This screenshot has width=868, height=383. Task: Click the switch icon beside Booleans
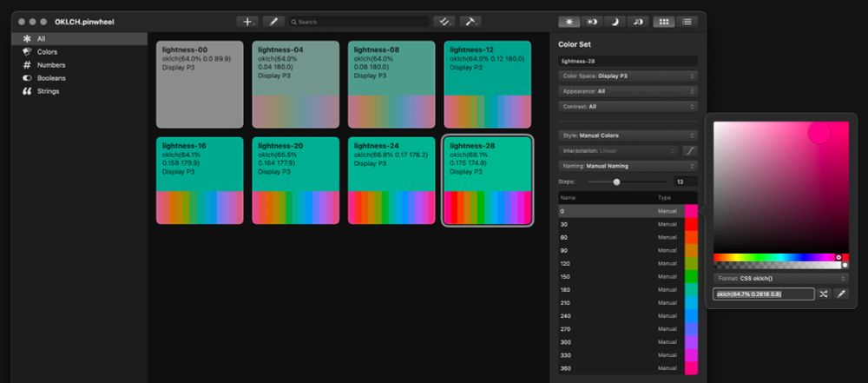[27, 78]
